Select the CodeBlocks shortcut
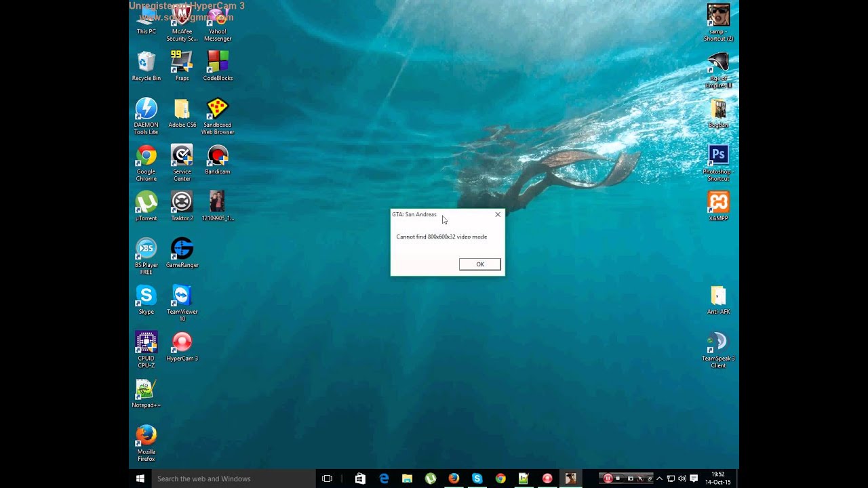Screen dimensions: 868x488 [x=218, y=66]
